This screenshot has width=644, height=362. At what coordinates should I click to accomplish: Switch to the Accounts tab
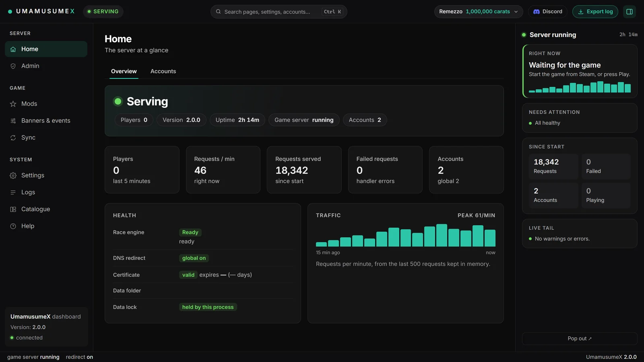click(163, 71)
